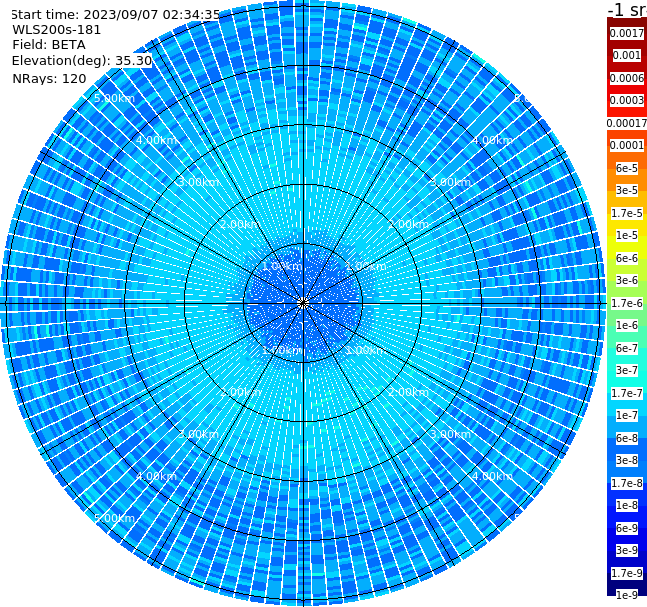Select the 3e-6 colorbar tick

pos(627,280)
